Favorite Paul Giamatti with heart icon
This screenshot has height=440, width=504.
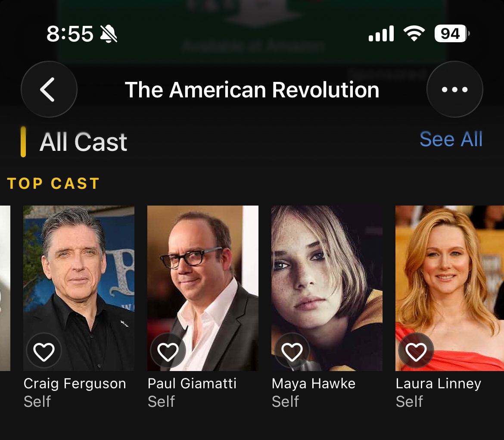pyautogui.click(x=168, y=351)
